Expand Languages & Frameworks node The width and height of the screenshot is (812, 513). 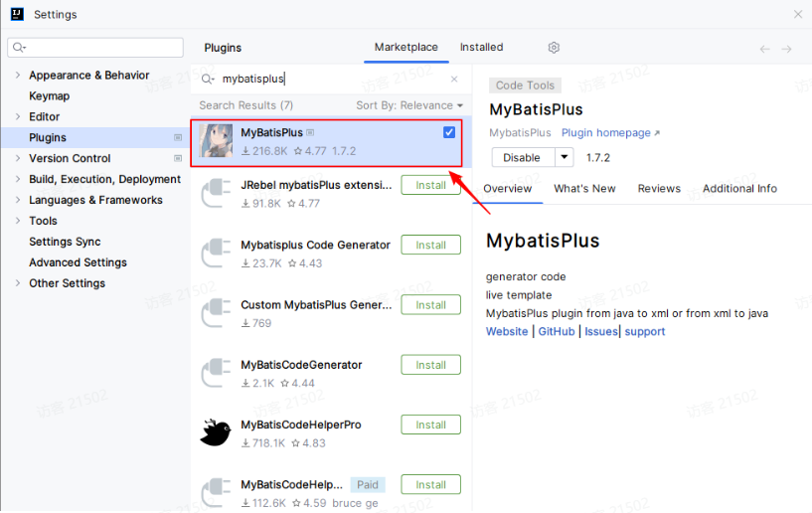tap(18, 200)
